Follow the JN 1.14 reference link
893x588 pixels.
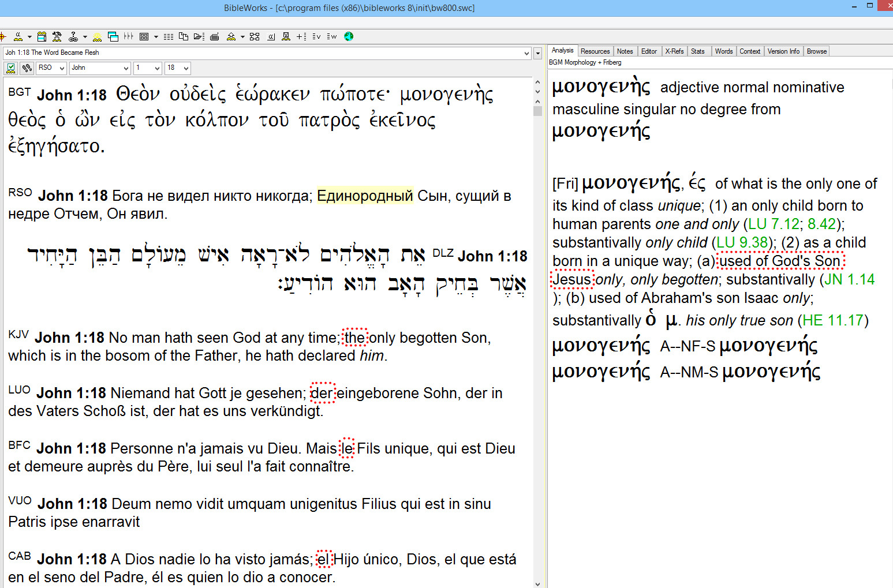pyautogui.click(x=849, y=279)
